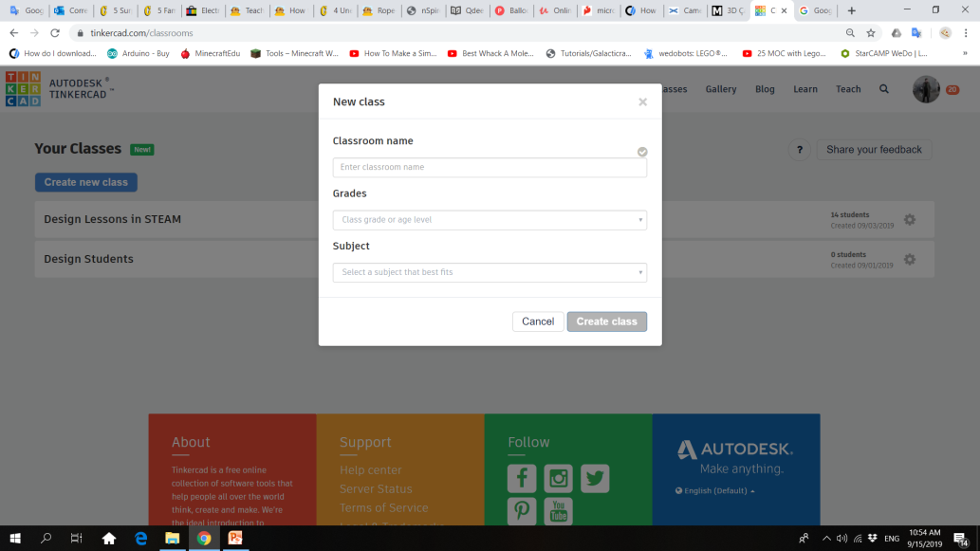The height and width of the screenshot is (551, 980).
Task: Click the Tinkercad logo
Action: click(23, 89)
